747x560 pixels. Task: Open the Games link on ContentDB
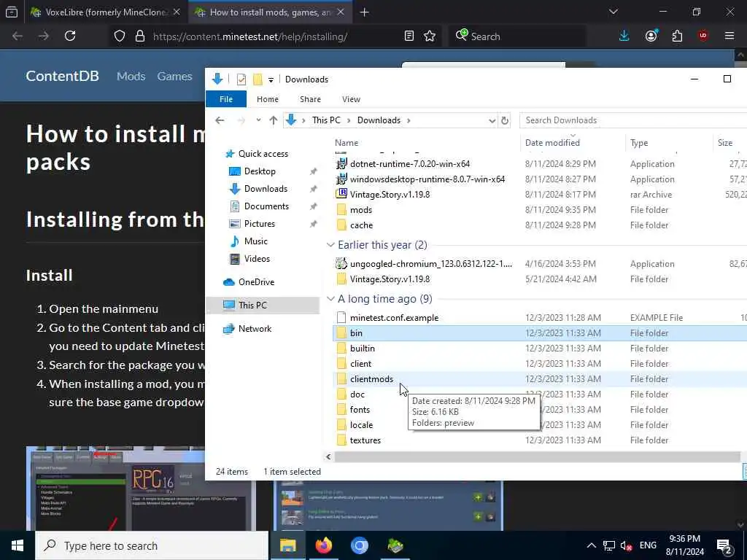(174, 76)
